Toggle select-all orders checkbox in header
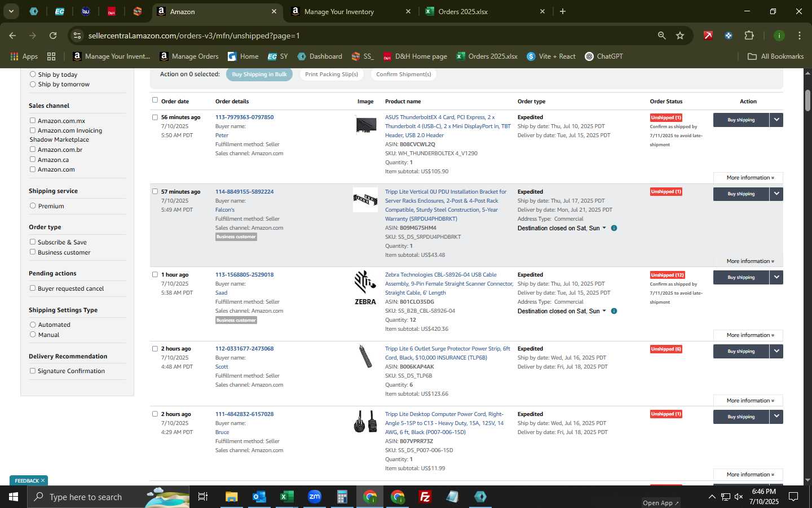The height and width of the screenshot is (508, 812). 155,100
